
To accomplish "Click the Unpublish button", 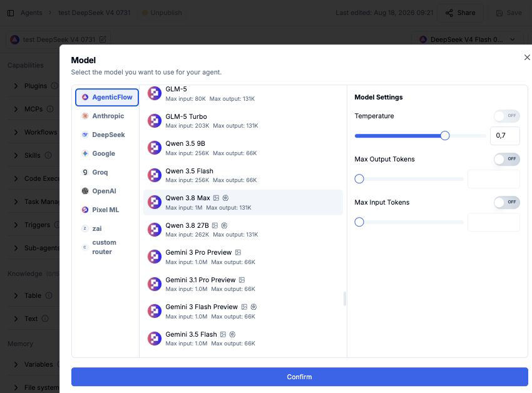I will (162, 13).
